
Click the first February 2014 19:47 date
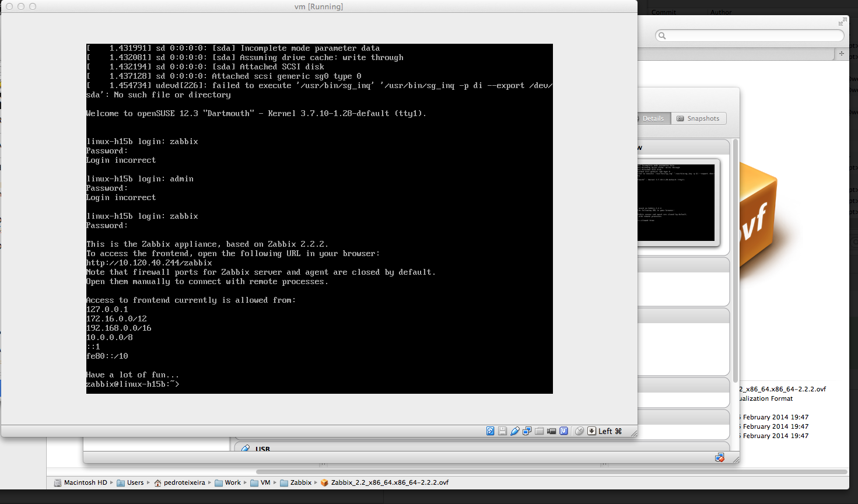(x=774, y=417)
